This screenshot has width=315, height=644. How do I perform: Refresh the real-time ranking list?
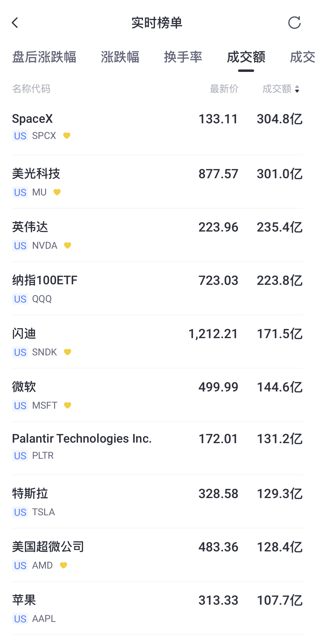click(x=294, y=23)
